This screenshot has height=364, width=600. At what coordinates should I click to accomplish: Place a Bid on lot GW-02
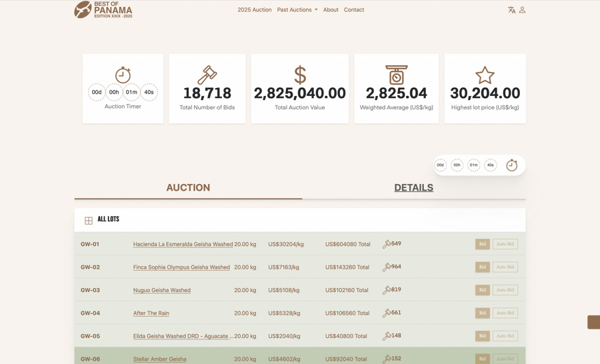482,267
